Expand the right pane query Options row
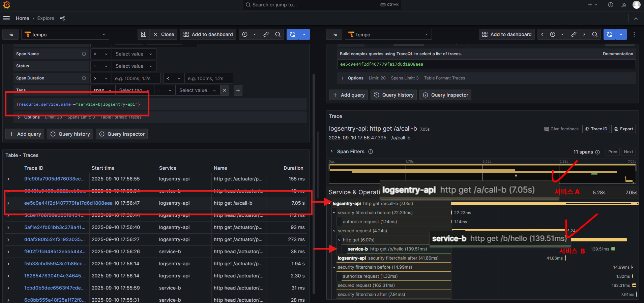The image size is (644, 303). pos(343,78)
